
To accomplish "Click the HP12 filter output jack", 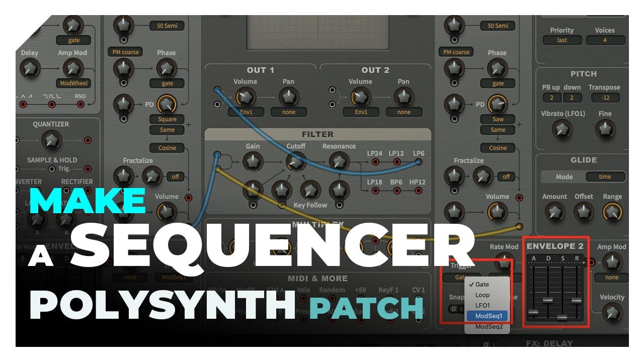I will (x=418, y=191).
